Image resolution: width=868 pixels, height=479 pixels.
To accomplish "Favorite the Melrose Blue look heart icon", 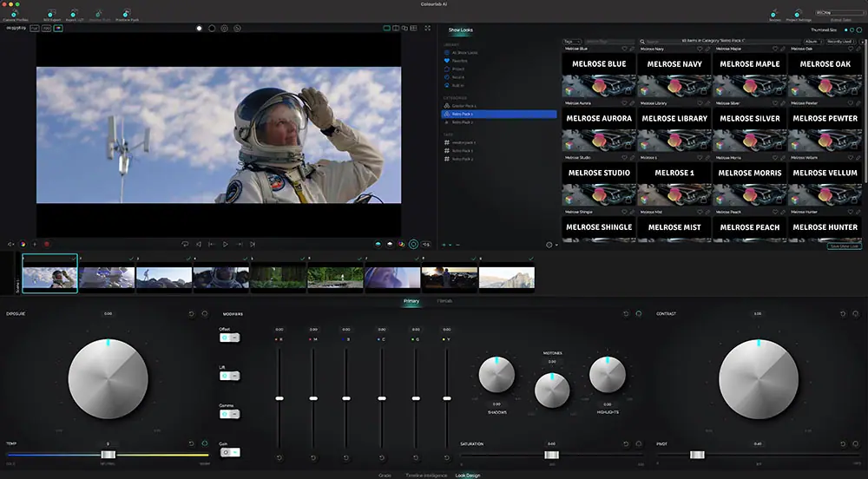I will [622, 49].
